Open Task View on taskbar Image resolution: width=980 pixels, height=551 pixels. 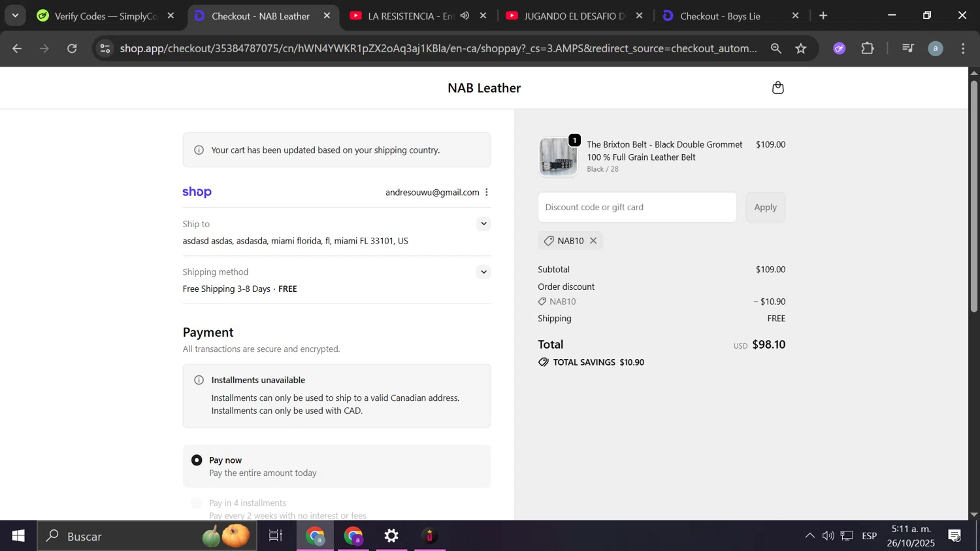[276, 536]
